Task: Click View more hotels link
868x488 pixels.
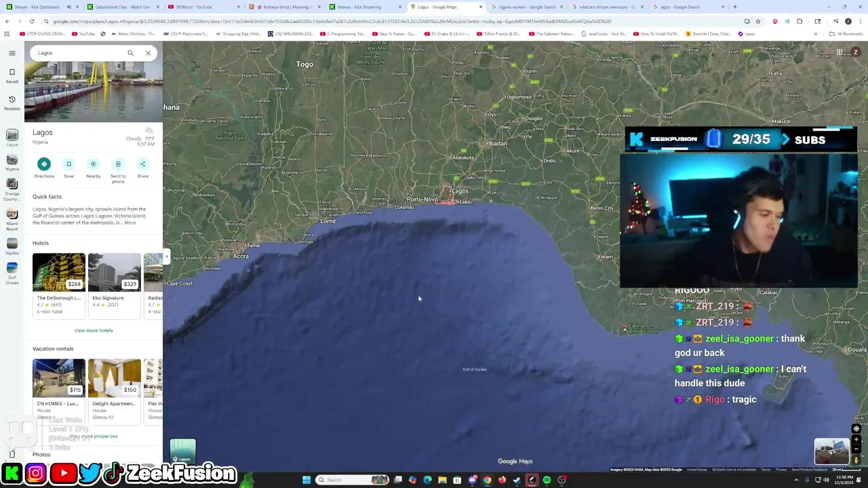Action: [x=94, y=330]
